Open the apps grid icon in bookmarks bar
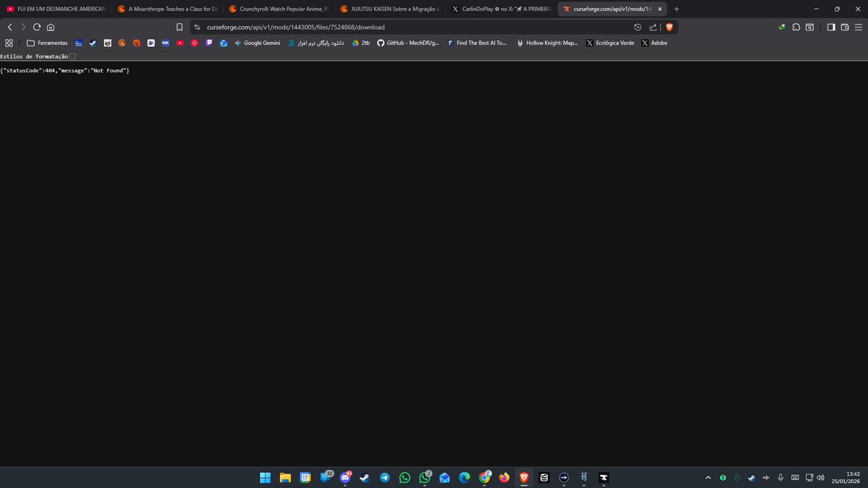The image size is (868, 488). click(9, 43)
